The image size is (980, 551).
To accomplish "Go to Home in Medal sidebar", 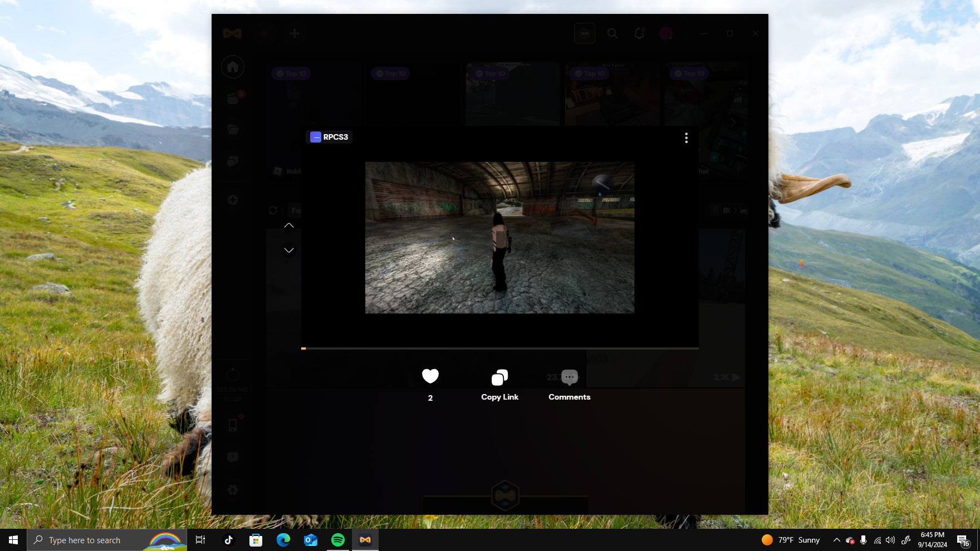I will tap(233, 67).
